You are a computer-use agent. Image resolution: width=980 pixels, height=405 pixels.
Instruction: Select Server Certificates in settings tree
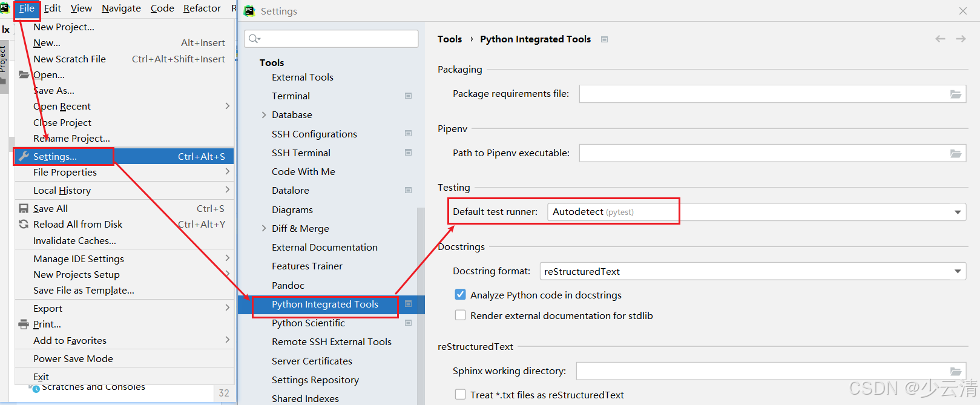[x=312, y=361]
